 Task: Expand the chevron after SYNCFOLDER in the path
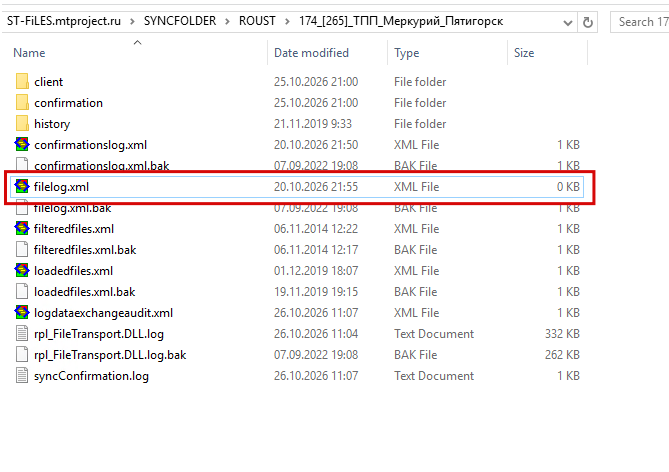[x=227, y=21]
